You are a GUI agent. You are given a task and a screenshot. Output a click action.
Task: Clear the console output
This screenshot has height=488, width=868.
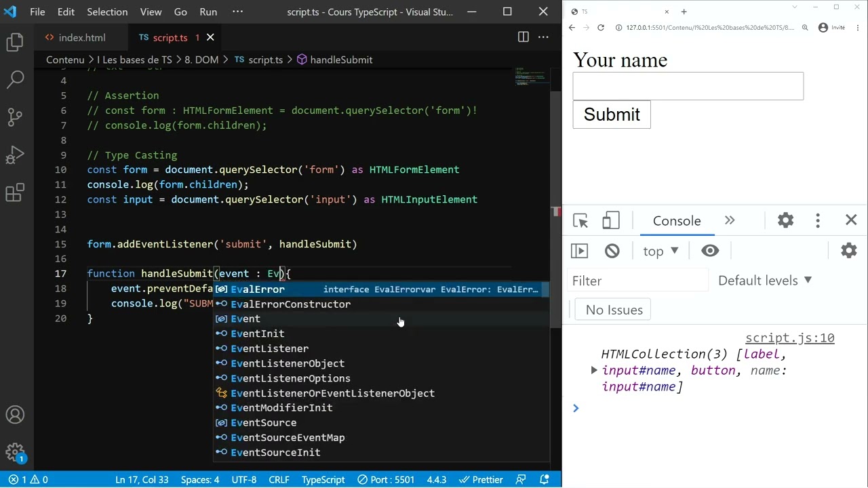[x=612, y=251]
